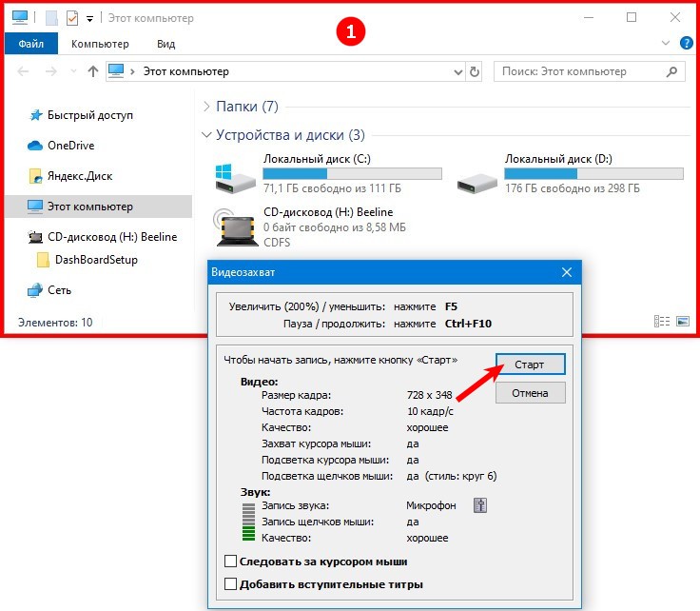This screenshot has height=611, width=700.
Task: Click the refresh icon in the address bar
Action: [x=475, y=71]
